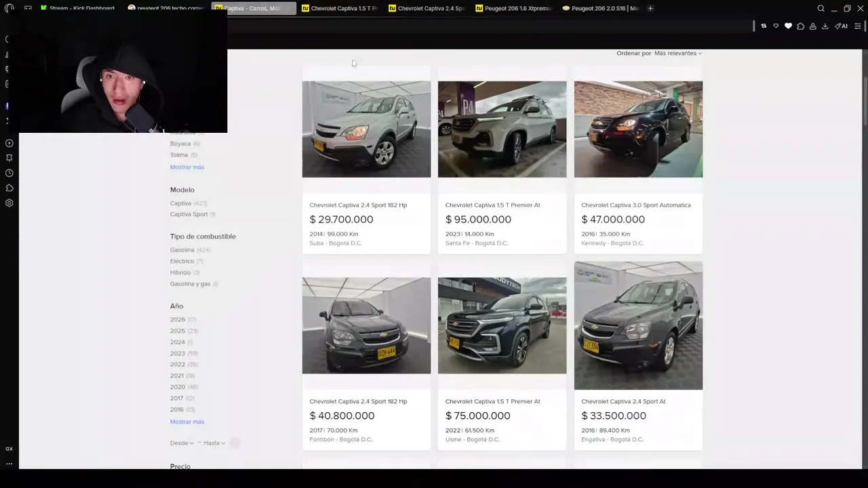Open the profile account icon in the toolbar

pos(812,26)
